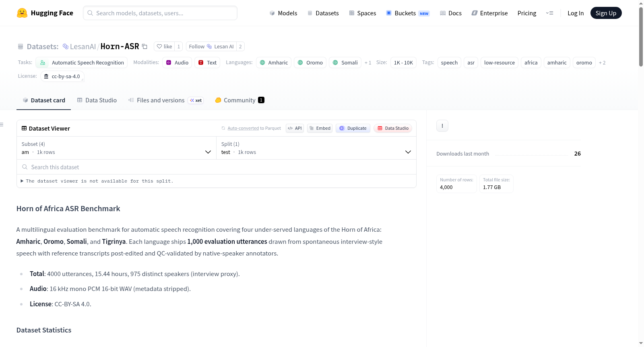Click the search magnifier in the dataset search
Viewport: 644px width, 347px height.
click(x=25, y=167)
